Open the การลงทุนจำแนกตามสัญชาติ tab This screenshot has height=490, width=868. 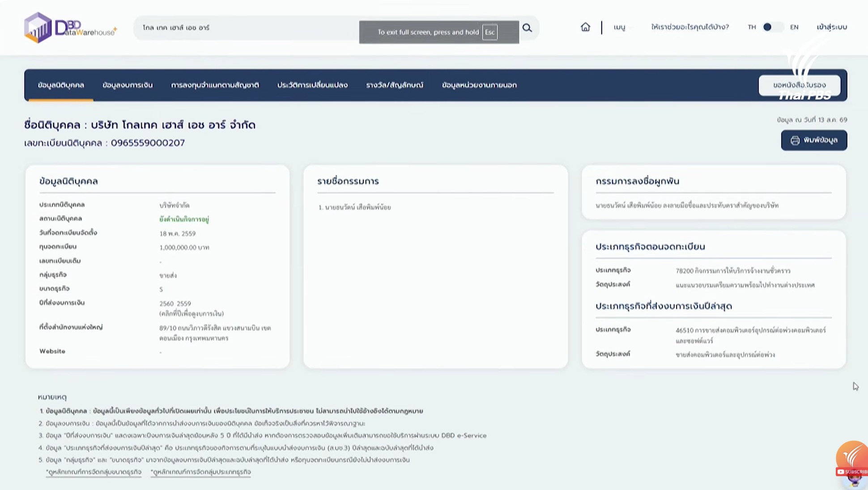[x=215, y=85]
